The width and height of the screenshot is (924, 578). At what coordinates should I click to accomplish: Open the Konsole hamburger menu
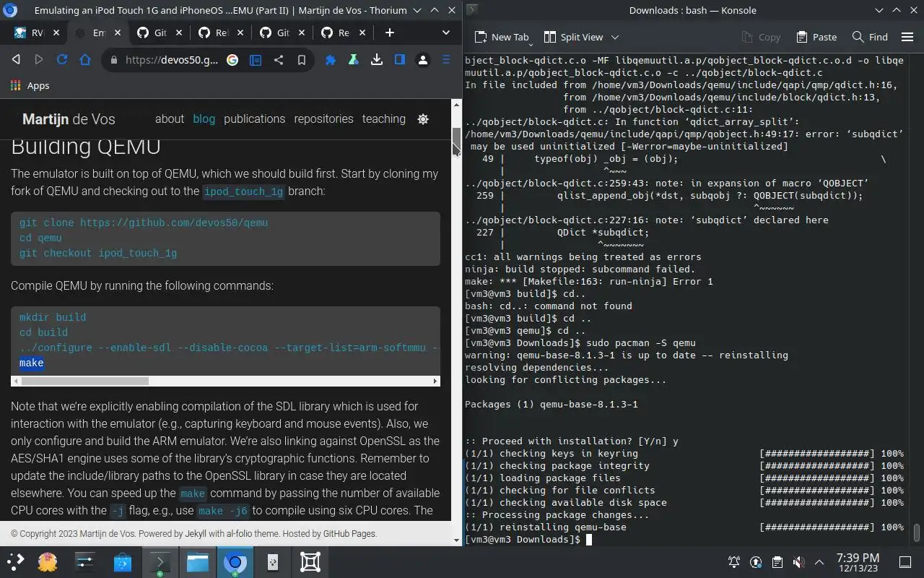click(x=907, y=37)
